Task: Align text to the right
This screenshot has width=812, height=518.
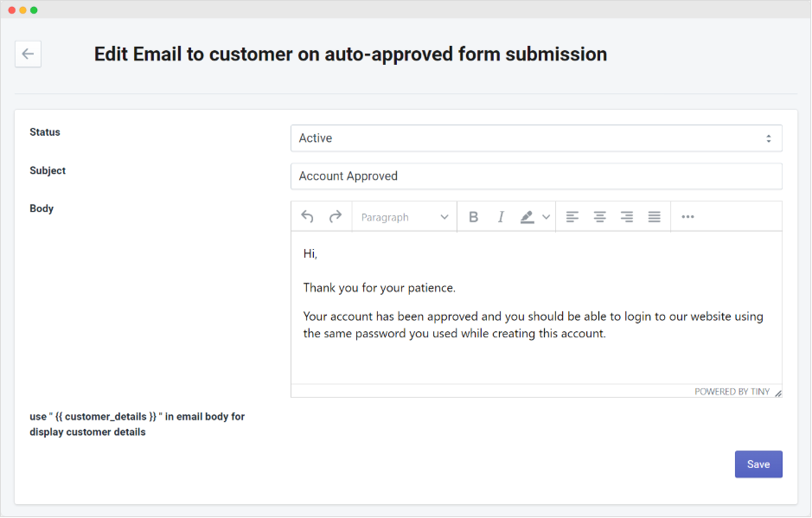Action: (627, 217)
